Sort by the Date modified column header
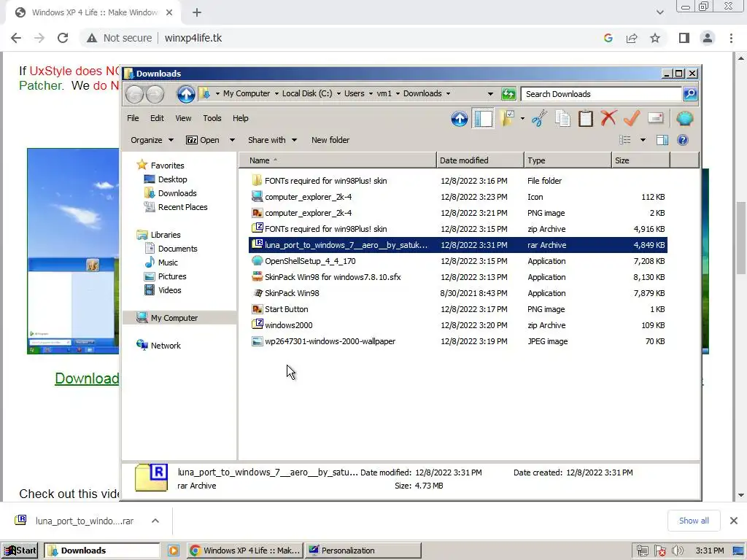 pyautogui.click(x=480, y=160)
